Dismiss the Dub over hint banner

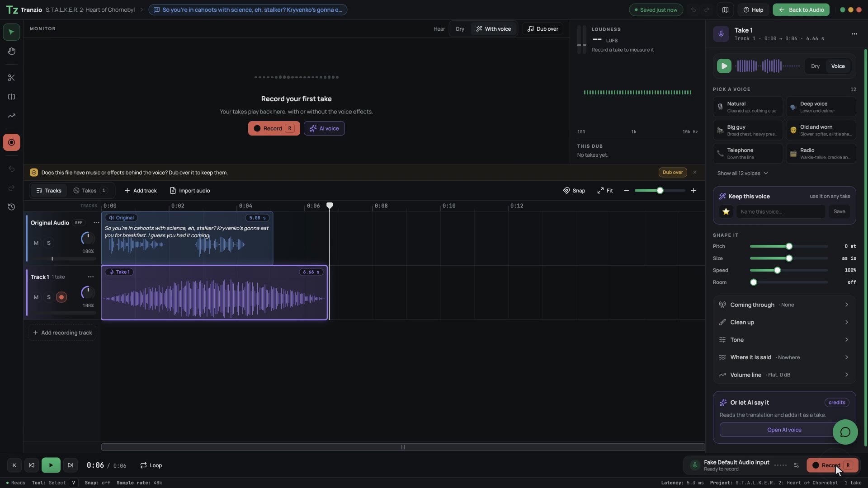pos(695,173)
